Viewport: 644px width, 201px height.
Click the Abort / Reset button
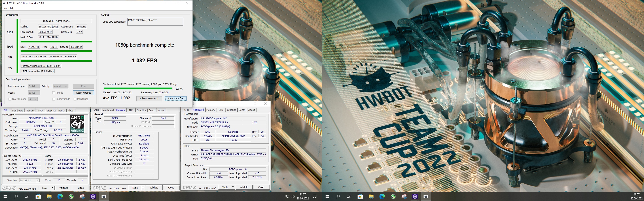[x=83, y=93]
